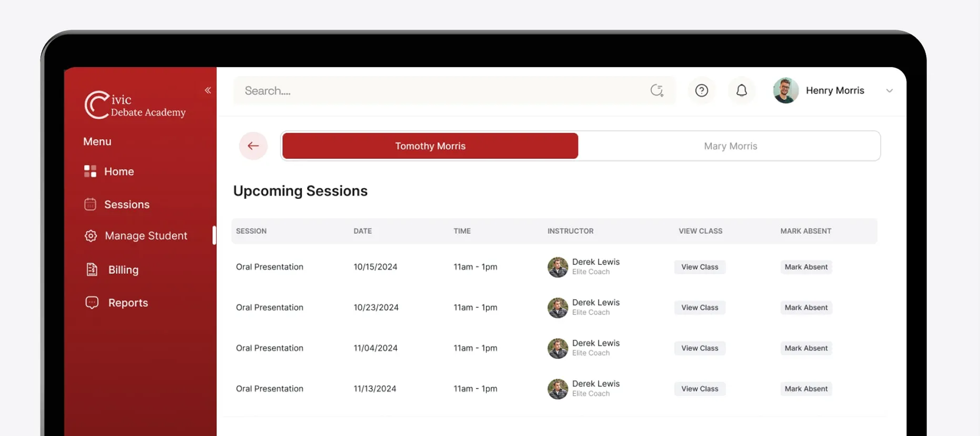Click the Civic Debate Academy logo
980x436 pixels.
coord(135,105)
